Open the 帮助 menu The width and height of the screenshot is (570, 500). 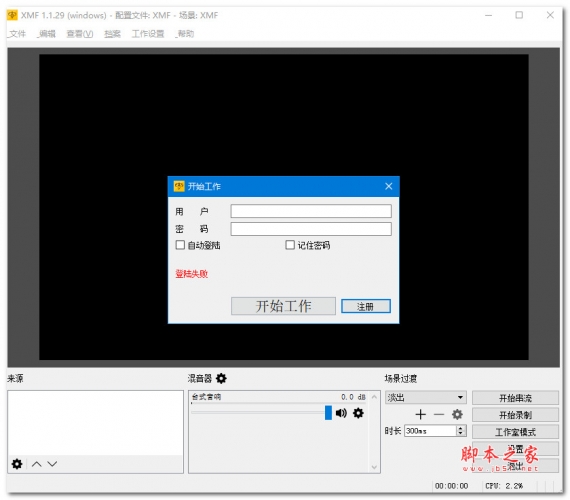185,34
